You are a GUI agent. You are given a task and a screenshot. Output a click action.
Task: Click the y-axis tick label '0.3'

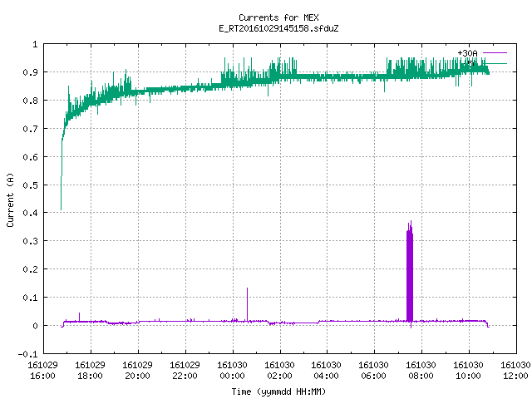30,241
